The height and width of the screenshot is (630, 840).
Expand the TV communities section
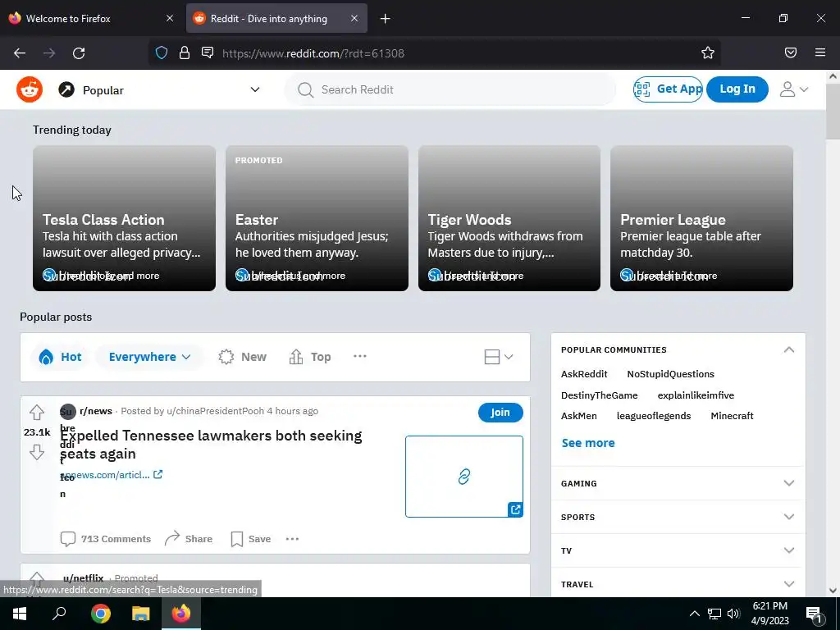[x=678, y=550]
